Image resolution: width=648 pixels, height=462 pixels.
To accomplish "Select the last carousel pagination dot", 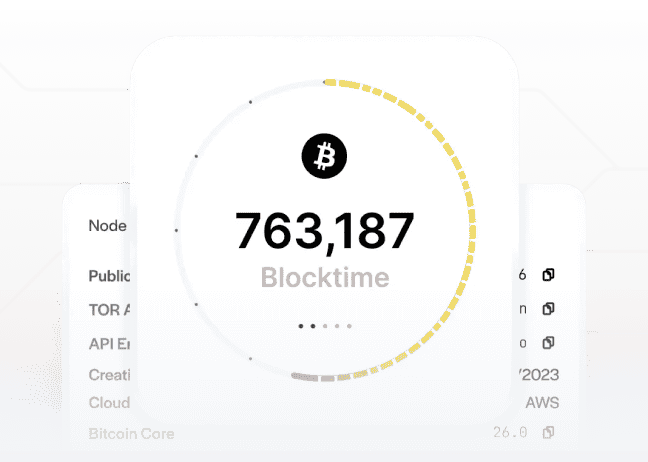I will pyautogui.click(x=348, y=325).
